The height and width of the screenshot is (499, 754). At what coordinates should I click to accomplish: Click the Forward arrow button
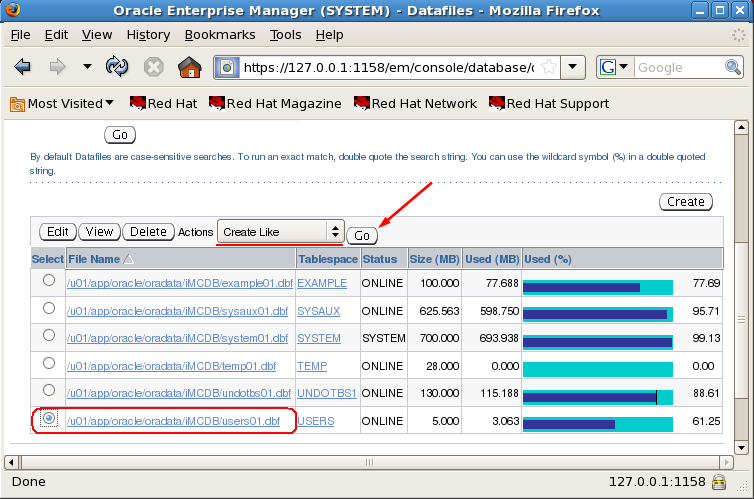click(x=58, y=67)
